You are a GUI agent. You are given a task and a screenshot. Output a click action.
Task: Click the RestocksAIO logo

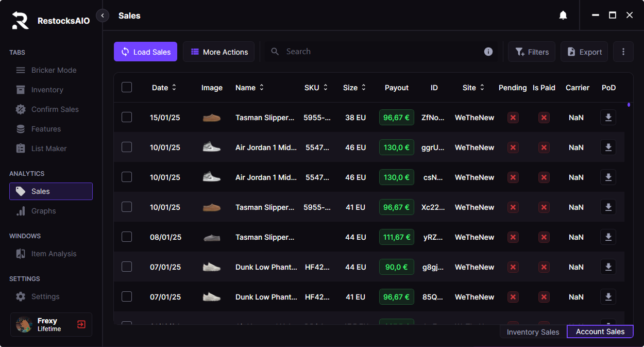21,21
